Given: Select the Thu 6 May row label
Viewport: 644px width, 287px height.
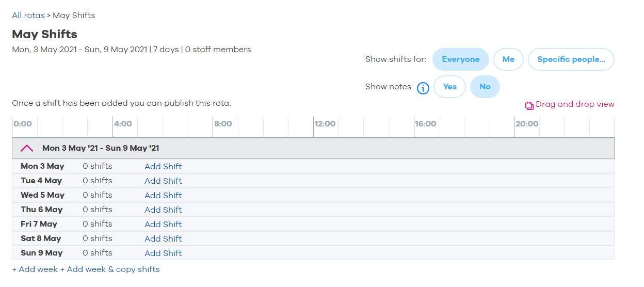Looking at the screenshot, I should (41, 210).
